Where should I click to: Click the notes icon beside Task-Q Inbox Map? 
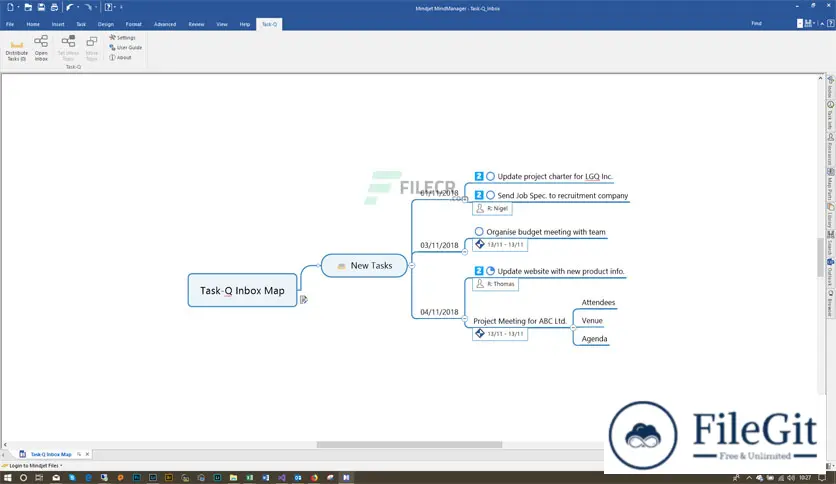point(303,300)
